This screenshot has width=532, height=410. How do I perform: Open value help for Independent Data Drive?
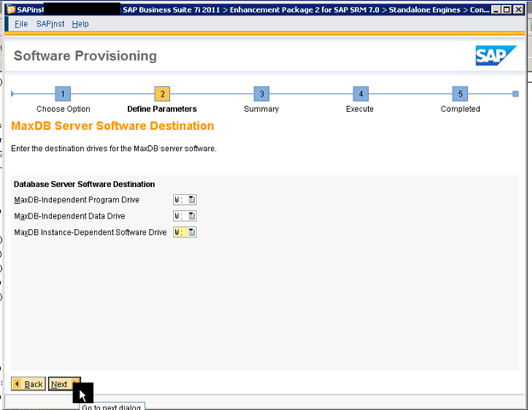tap(191, 216)
